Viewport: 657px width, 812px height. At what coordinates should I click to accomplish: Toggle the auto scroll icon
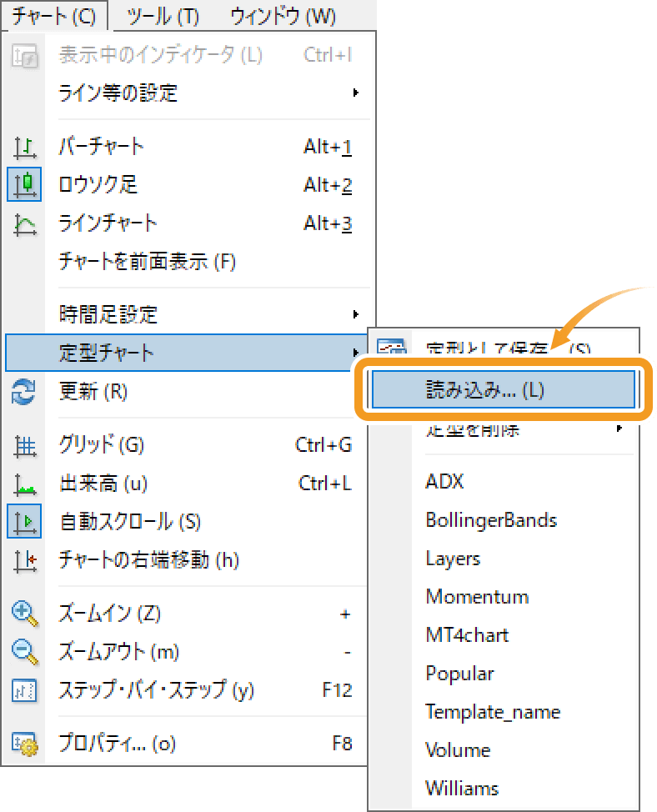point(24,522)
